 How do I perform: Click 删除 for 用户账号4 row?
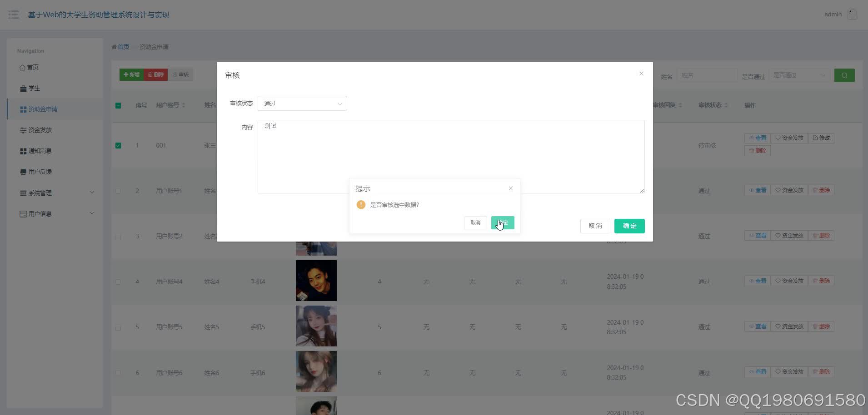(x=821, y=281)
